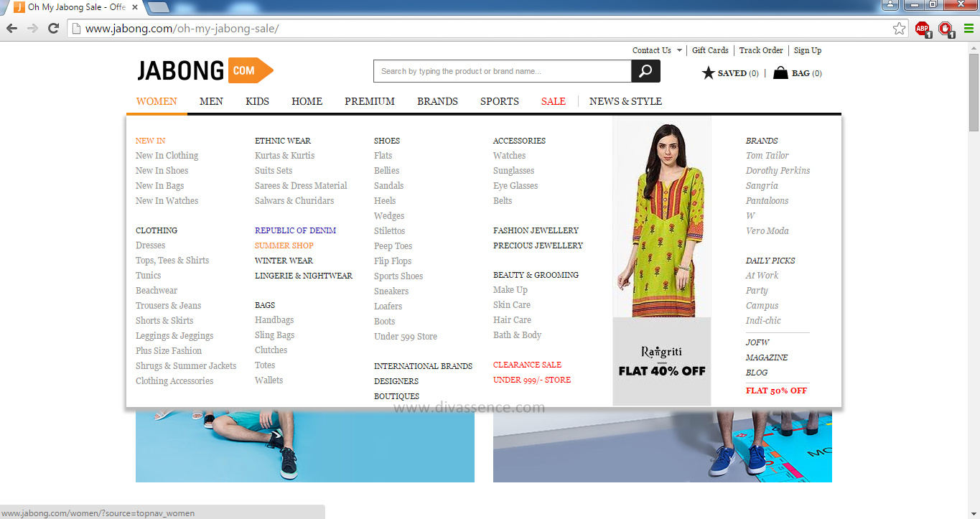980x519 pixels.
Task: Reload the page with refresh icon
Action: tap(53, 28)
